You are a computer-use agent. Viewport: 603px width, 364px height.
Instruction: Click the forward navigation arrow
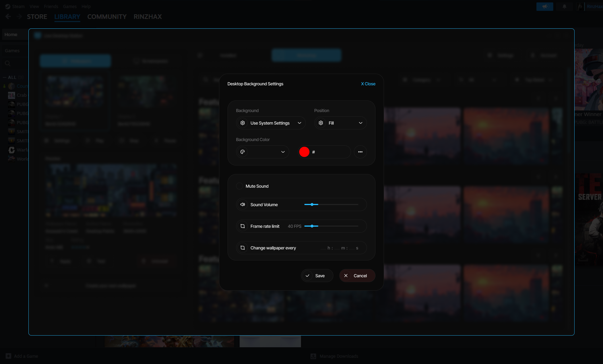pos(19,16)
